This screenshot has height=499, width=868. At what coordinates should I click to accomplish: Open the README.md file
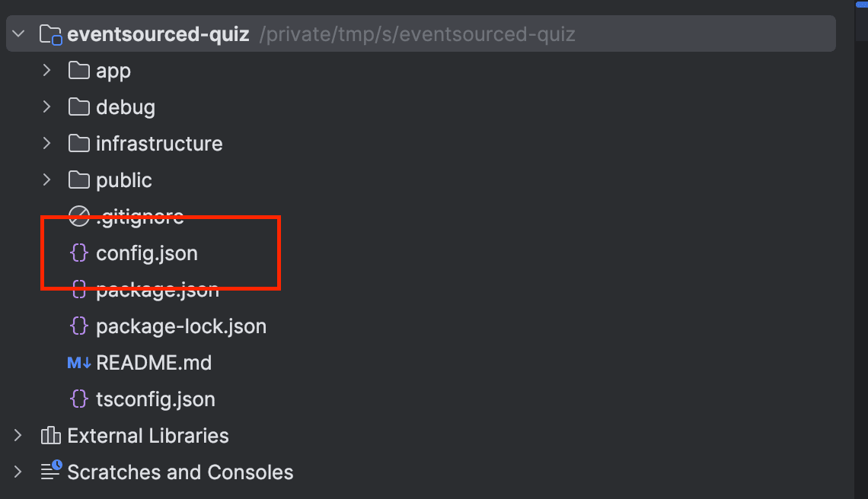[x=153, y=362]
